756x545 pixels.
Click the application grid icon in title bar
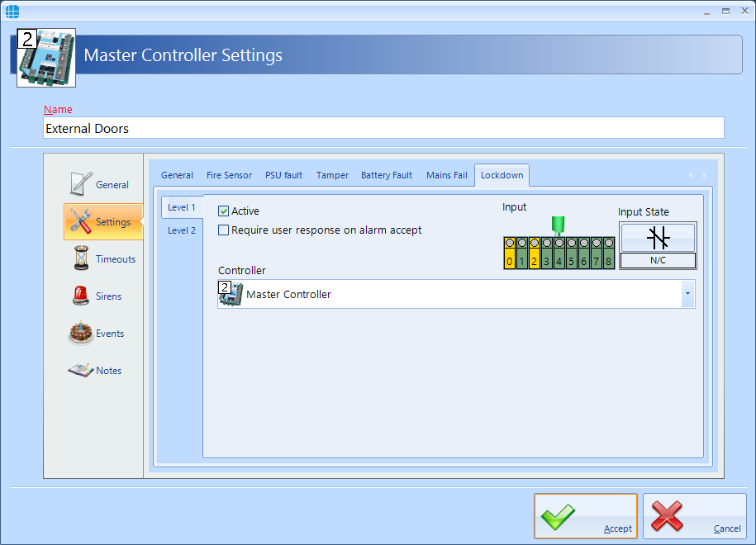12,11
